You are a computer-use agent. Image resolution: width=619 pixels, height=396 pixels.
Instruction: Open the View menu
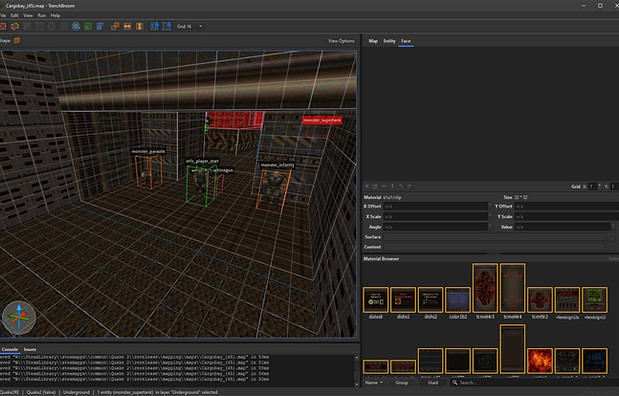[x=28, y=15]
